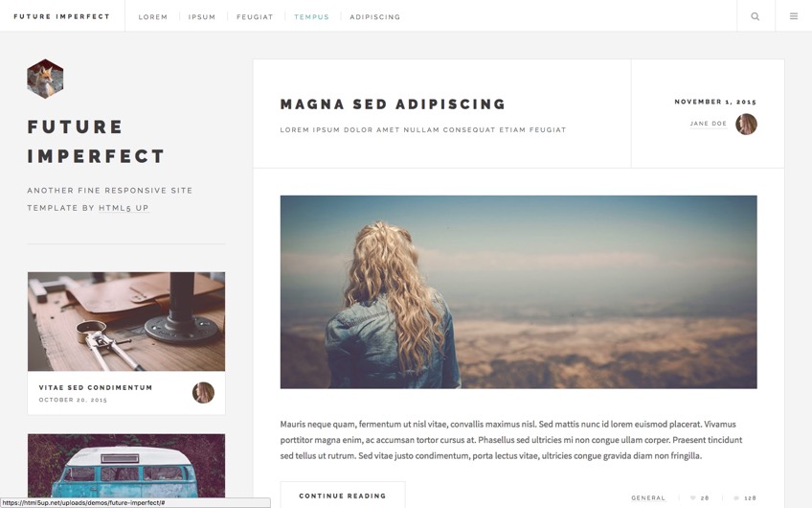812x508 pixels.
Task: Click the Future Imperfect header logo text
Action: (x=62, y=16)
